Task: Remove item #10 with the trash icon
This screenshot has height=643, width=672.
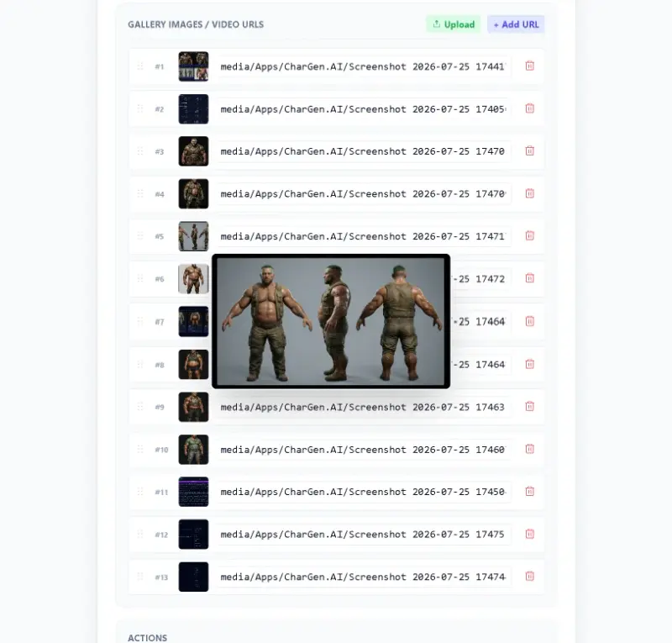Action: 530,449
